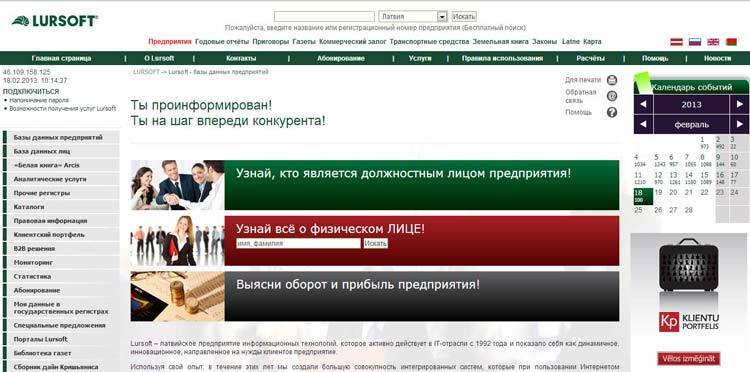Open the Газеты tab

pyautogui.click(x=304, y=42)
